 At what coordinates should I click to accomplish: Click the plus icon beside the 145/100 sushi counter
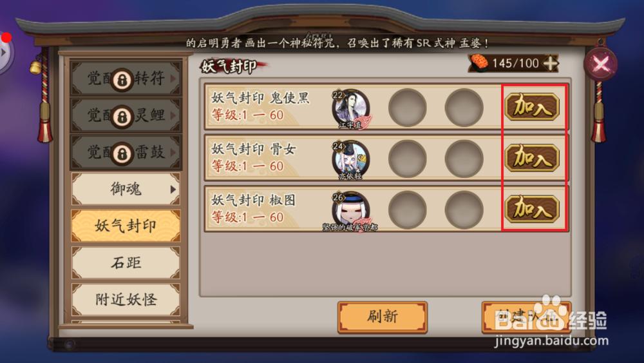[x=551, y=63]
